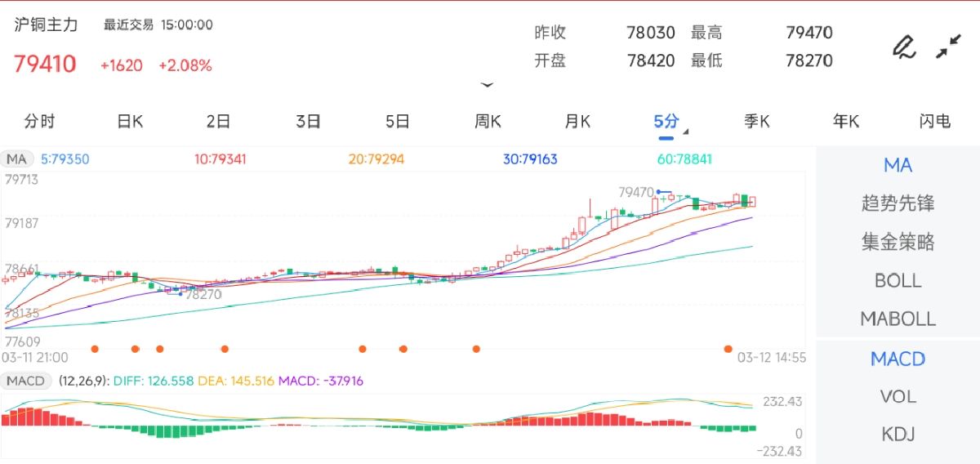Click the 79470 high marker on chart

(636, 193)
